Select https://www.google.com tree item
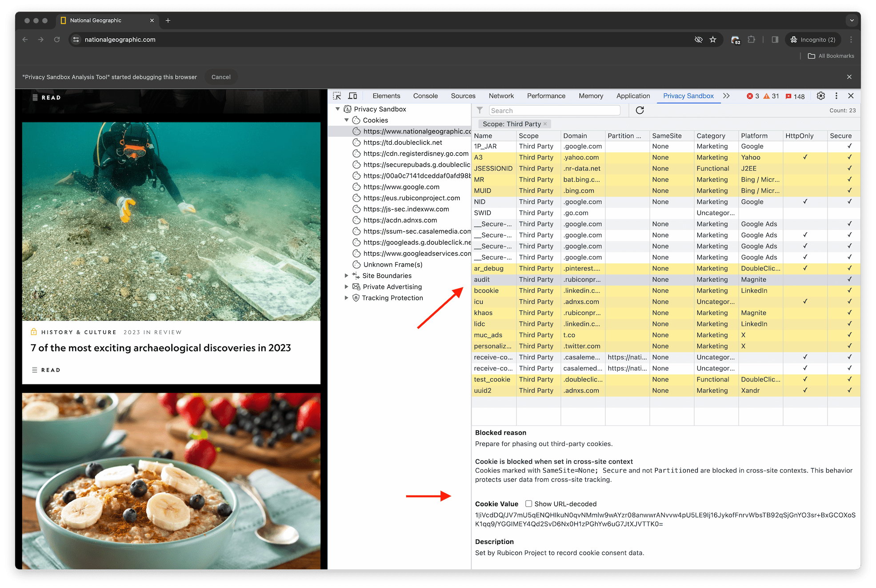876x588 pixels. (401, 187)
